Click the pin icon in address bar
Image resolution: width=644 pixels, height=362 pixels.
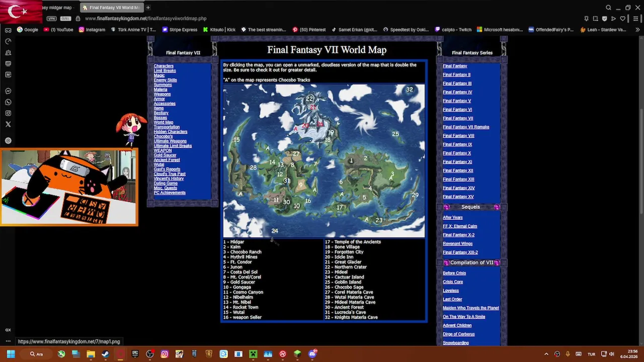click(x=586, y=19)
